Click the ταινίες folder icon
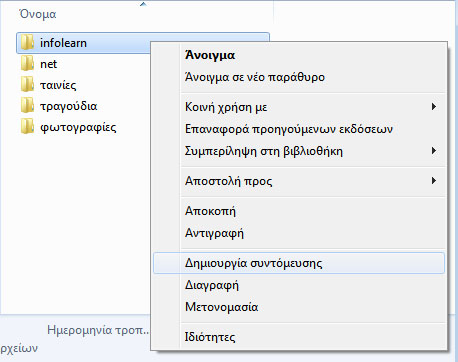Screen dimensions: 458x362 [x=27, y=84]
